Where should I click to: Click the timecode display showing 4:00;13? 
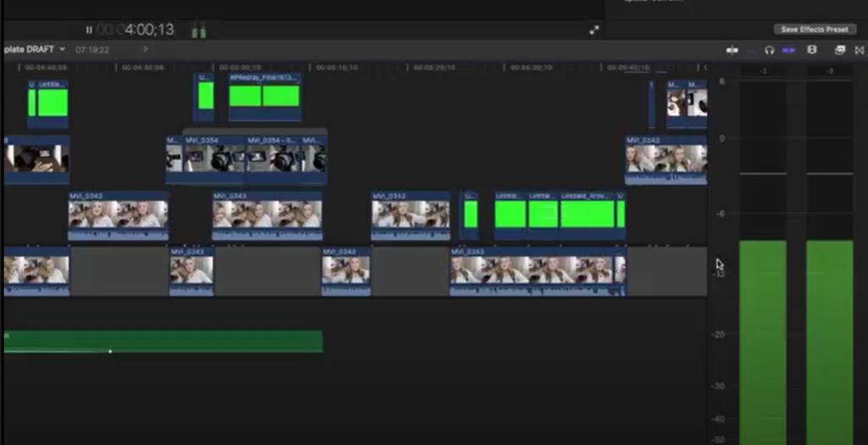point(135,30)
